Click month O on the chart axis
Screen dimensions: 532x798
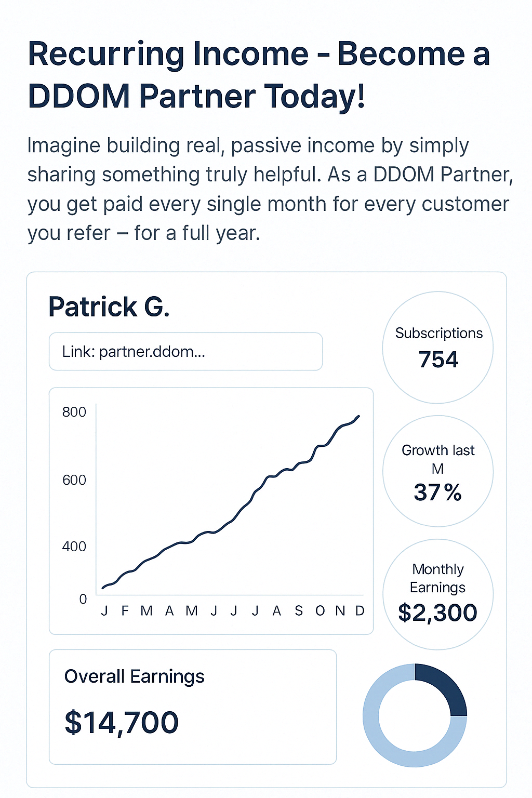click(320, 611)
